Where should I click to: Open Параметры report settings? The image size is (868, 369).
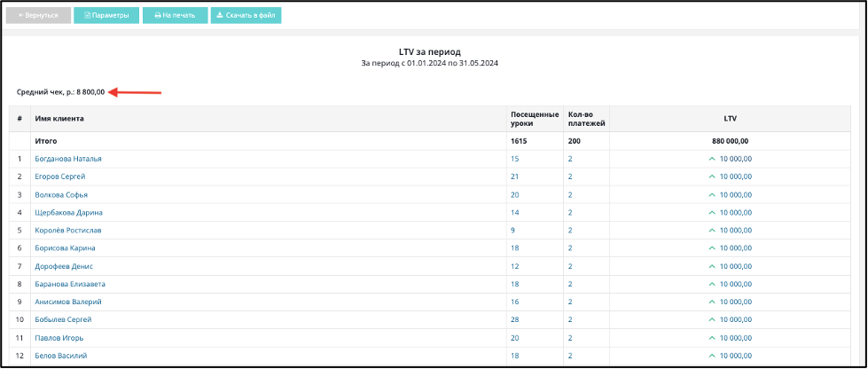[107, 15]
